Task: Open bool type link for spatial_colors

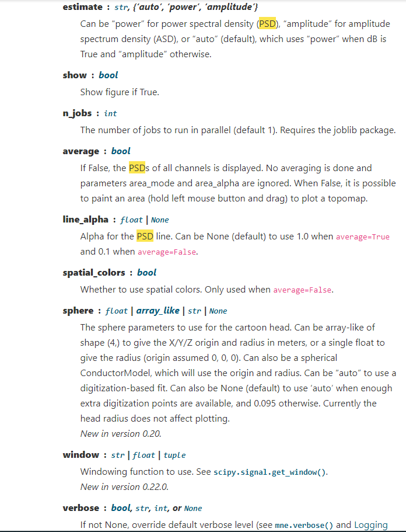Action: [146, 273]
